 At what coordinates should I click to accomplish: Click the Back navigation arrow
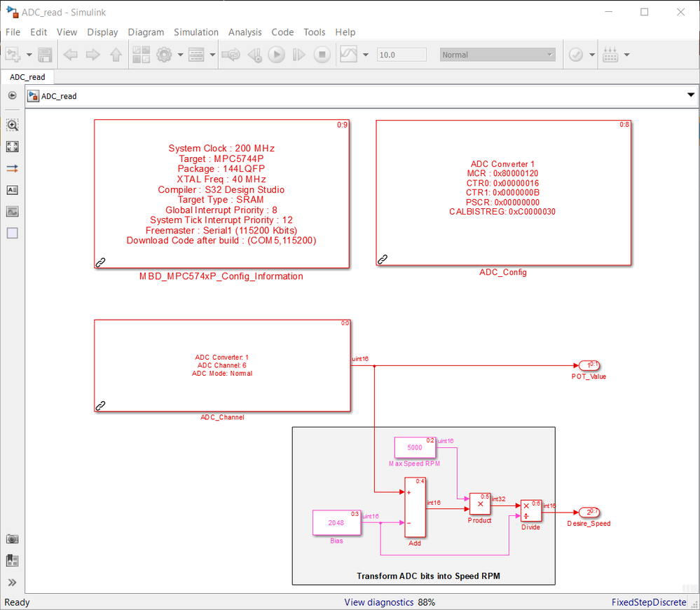coord(70,55)
